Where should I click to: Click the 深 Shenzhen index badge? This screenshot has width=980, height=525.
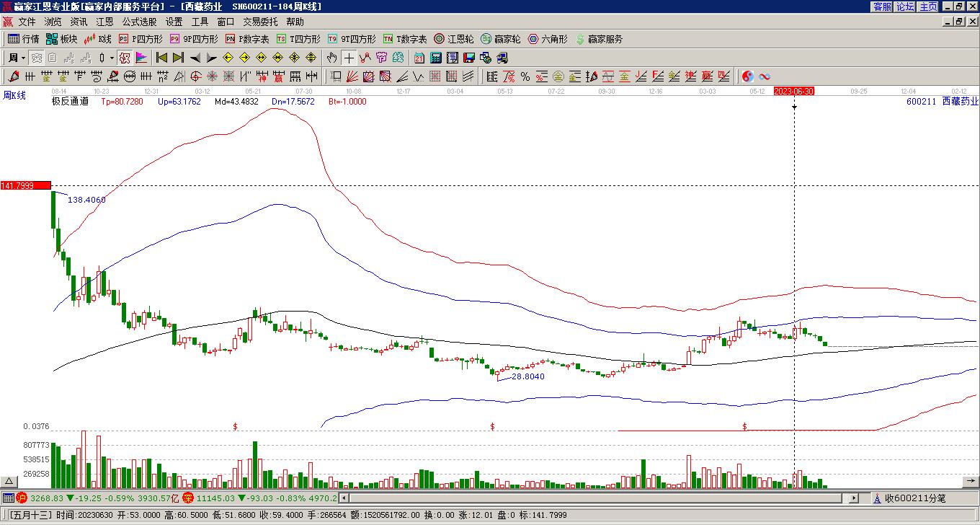tap(187, 498)
